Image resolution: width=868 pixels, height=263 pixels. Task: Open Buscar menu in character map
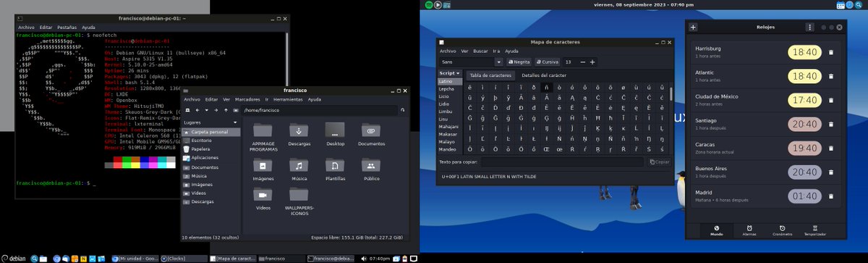coord(480,51)
